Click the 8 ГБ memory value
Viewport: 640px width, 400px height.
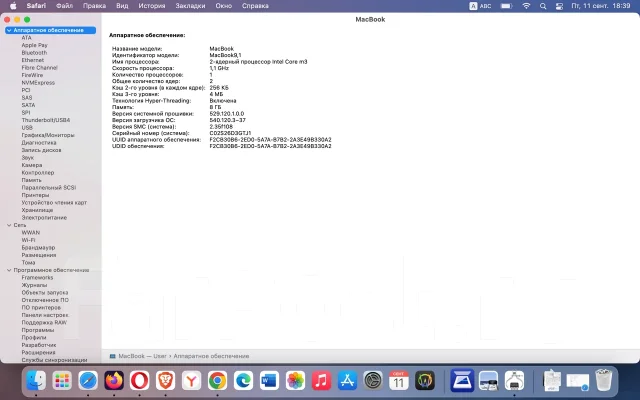[215, 107]
